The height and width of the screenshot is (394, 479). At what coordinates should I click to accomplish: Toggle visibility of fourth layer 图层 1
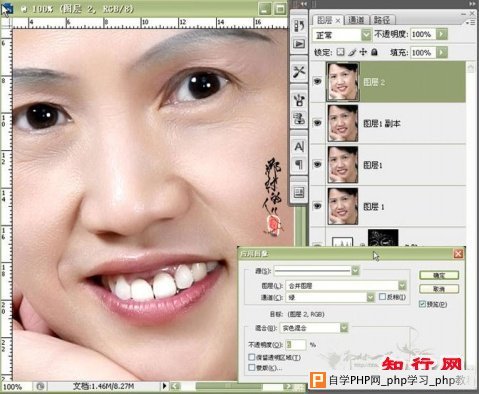[317, 206]
